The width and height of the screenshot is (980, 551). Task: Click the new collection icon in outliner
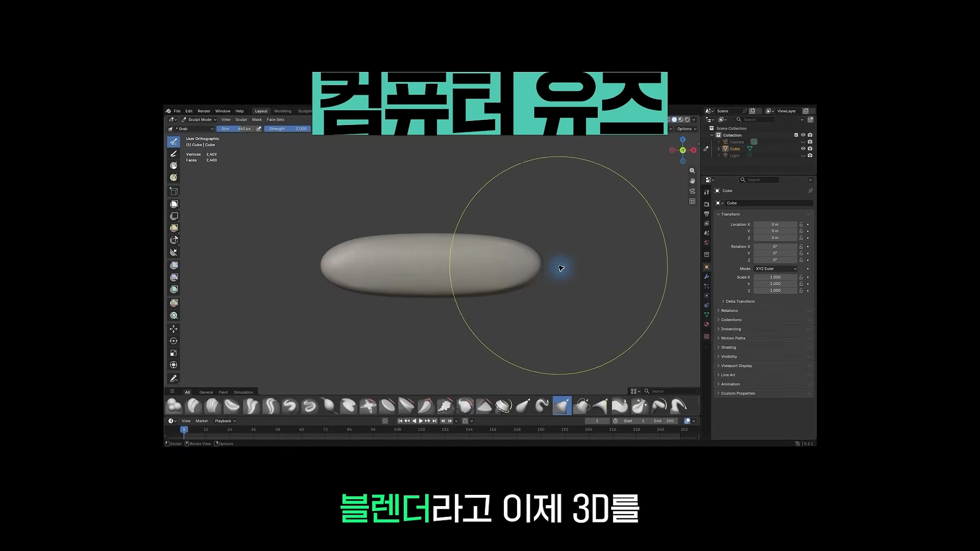[x=811, y=119]
